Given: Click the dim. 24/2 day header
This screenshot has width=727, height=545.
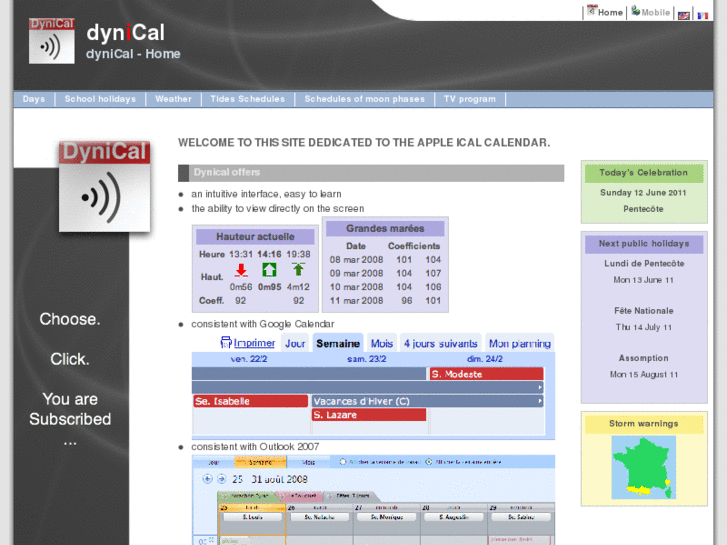Looking at the screenshot, I should (x=485, y=359).
